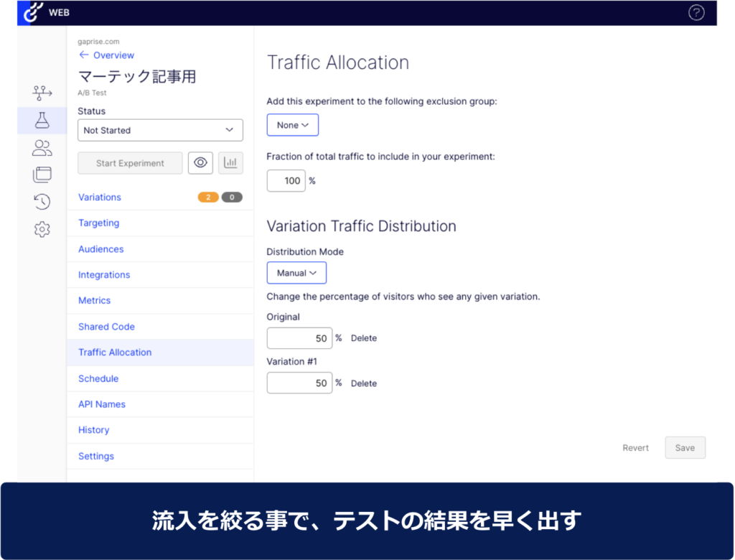Click the total traffic percentage field
The image size is (735, 560).
point(286,181)
